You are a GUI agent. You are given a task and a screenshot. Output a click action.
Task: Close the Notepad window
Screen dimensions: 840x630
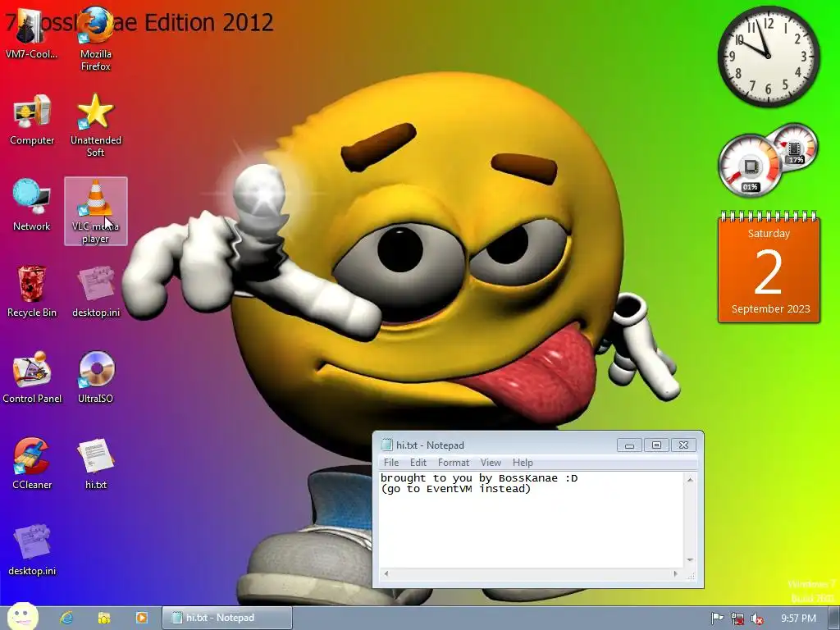click(683, 445)
